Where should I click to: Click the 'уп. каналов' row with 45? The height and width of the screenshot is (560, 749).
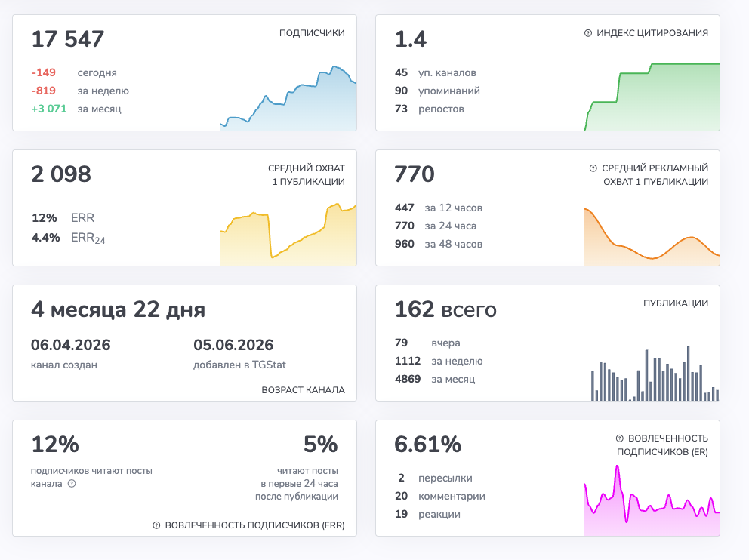coord(435,72)
